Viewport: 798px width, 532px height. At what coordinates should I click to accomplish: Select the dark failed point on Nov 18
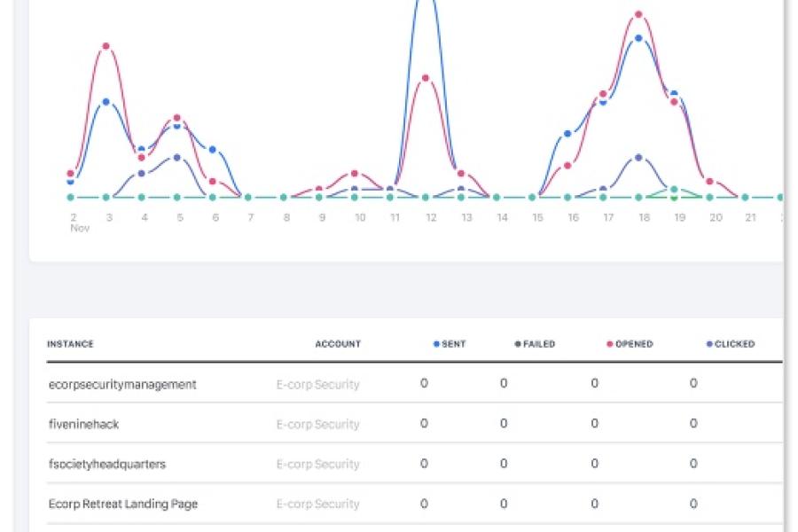point(638,157)
